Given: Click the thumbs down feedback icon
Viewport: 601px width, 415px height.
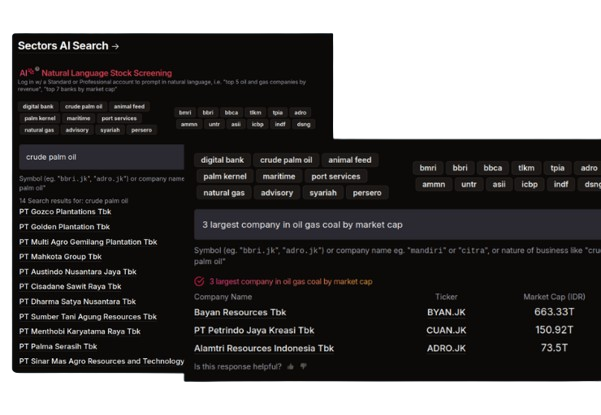Looking at the screenshot, I should pyautogui.click(x=304, y=367).
